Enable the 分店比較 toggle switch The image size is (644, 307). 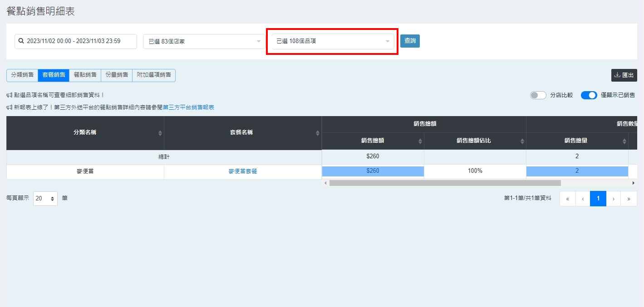pos(538,95)
